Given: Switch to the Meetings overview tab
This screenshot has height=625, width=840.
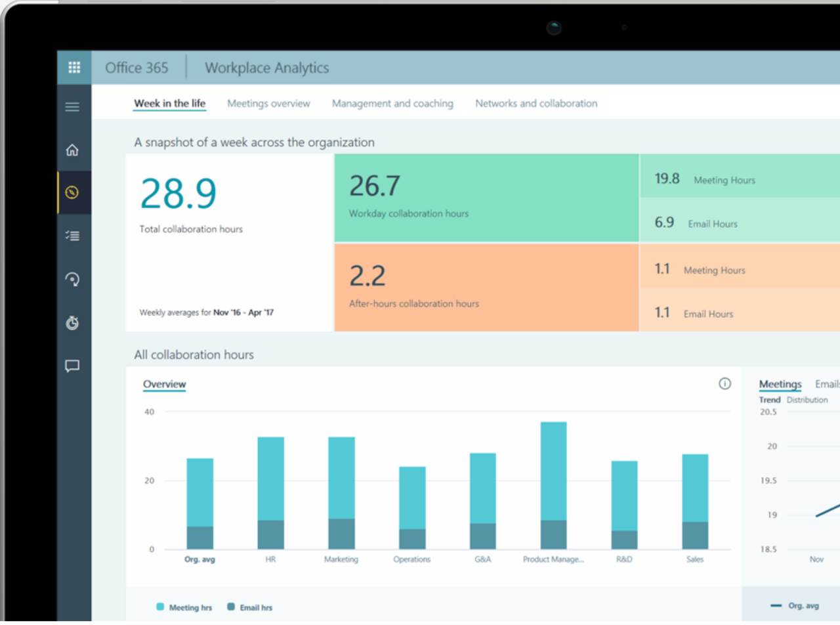Looking at the screenshot, I should [268, 103].
